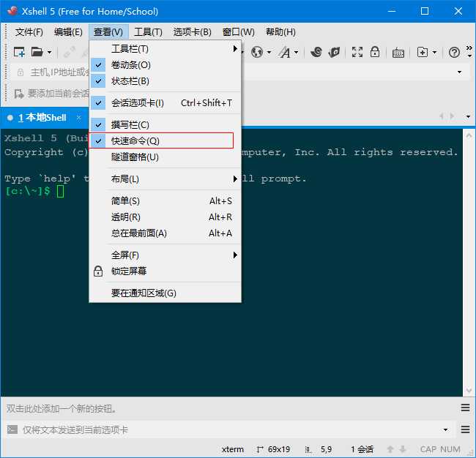This screenshot has width=476, height=458.
Task: Click the add current session arrow icon
Action: 19,94
